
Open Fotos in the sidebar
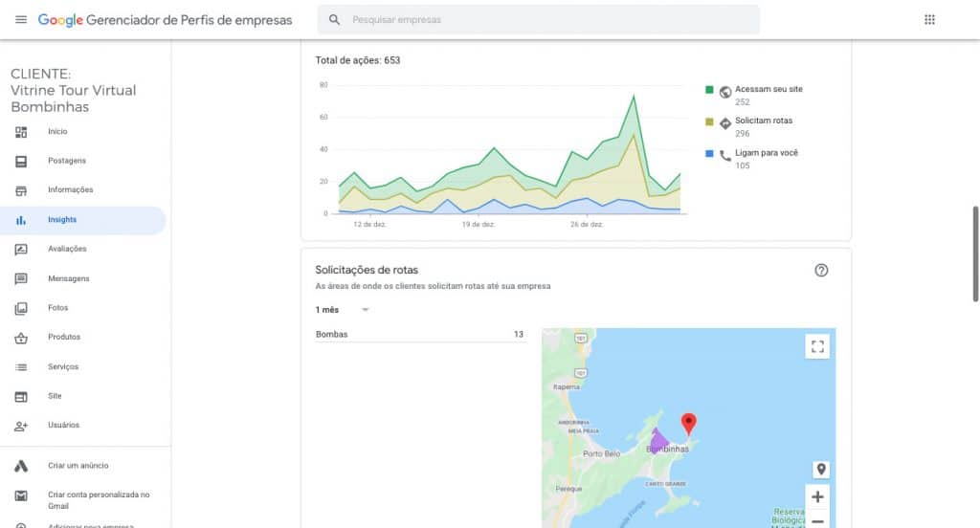58,307
